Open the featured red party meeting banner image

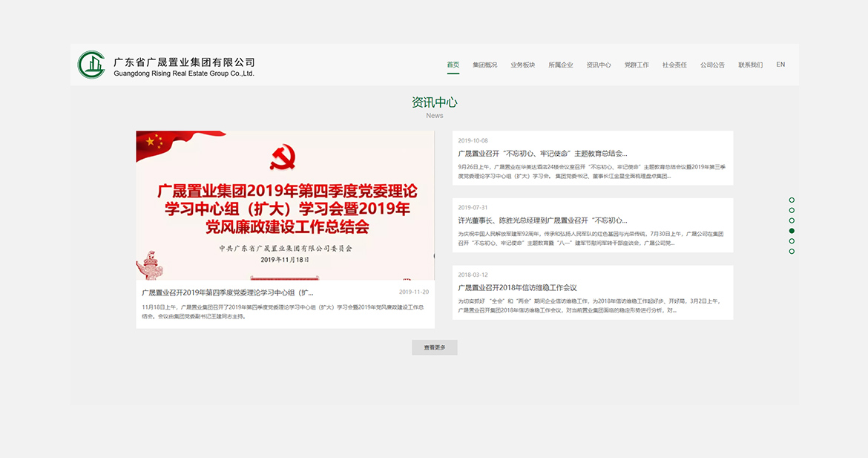point(285,205)
